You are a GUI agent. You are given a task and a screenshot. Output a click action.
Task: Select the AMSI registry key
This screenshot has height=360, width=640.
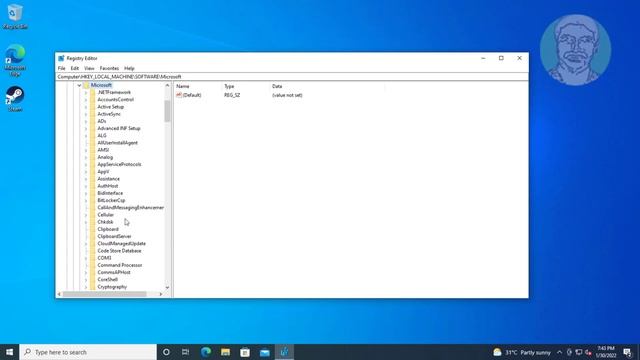103,150
